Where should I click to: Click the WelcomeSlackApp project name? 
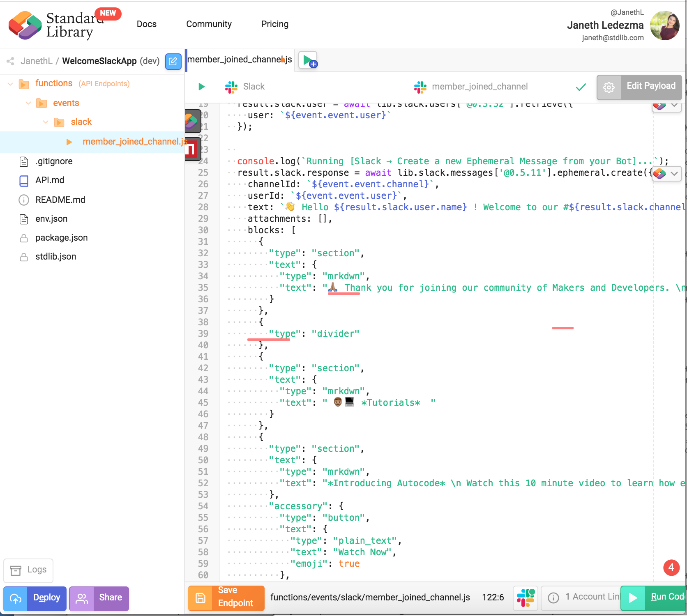tap(99, 62)
